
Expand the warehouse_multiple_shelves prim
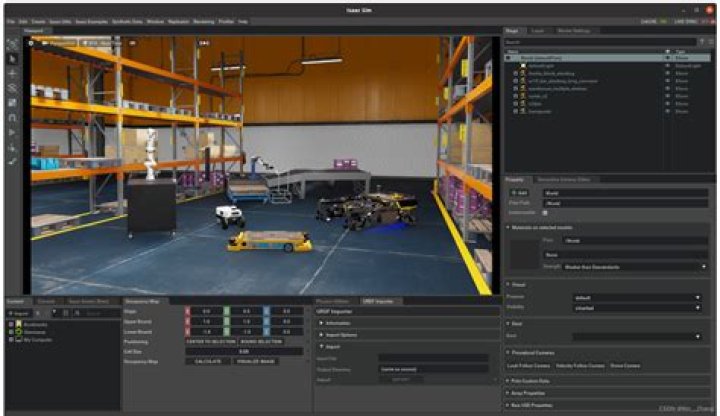click(x=516, y=89)
